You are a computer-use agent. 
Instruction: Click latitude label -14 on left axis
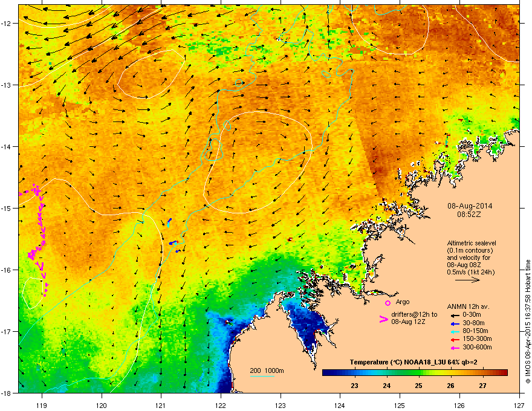point(7,146)
